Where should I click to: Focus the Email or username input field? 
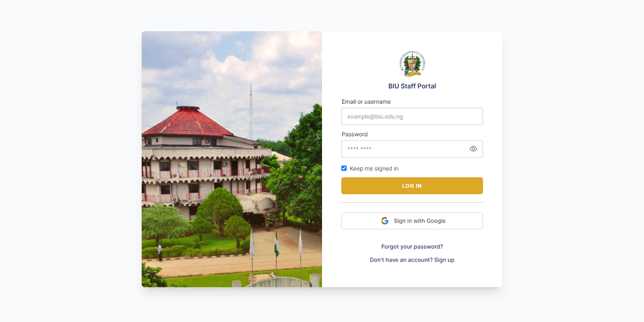click(412, 116)
